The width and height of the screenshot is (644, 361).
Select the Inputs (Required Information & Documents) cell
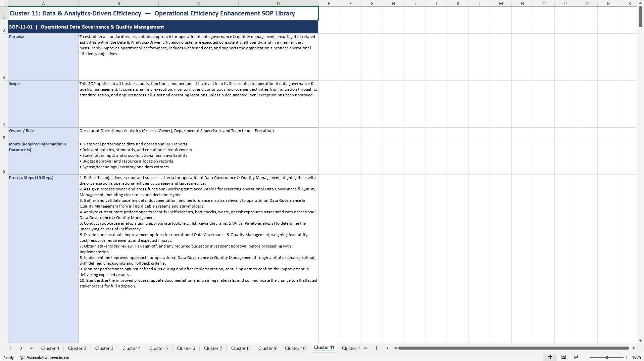[x=43, y=157]
